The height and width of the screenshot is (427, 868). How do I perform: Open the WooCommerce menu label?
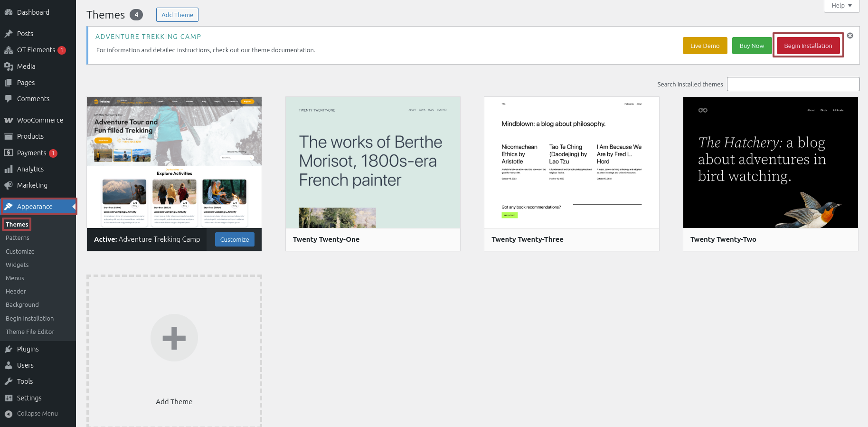coord(40,120)
